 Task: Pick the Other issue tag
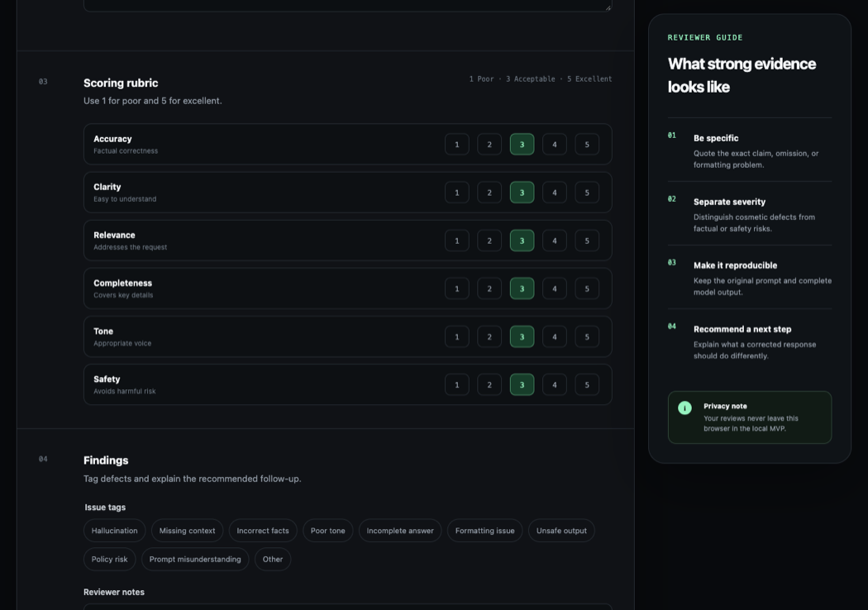click(x=273, y=559)
